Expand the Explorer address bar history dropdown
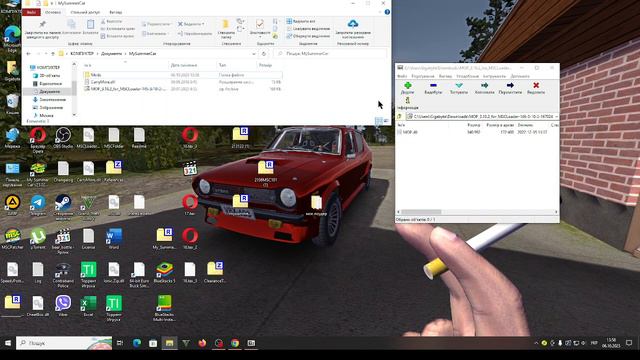This screenshot has width=640, height=360. pos(254,53)
